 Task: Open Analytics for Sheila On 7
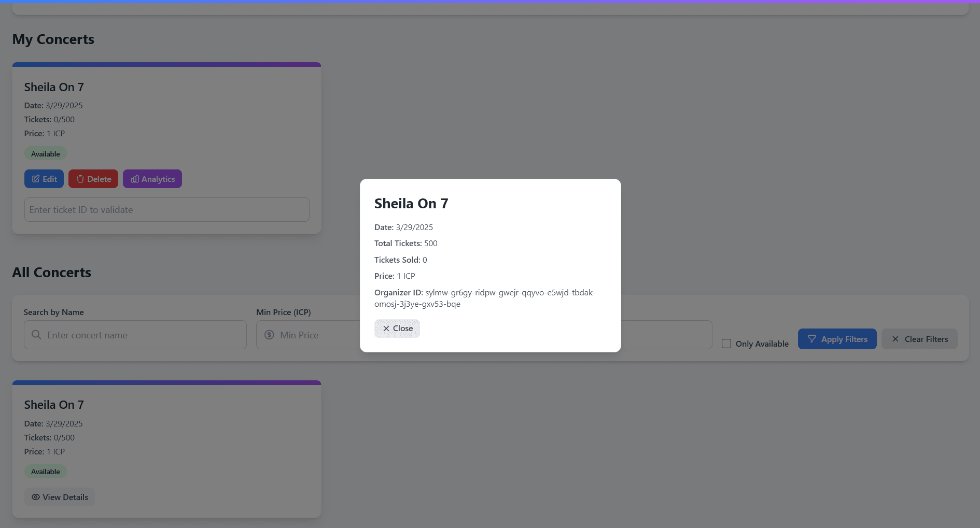tap(152, 179)
